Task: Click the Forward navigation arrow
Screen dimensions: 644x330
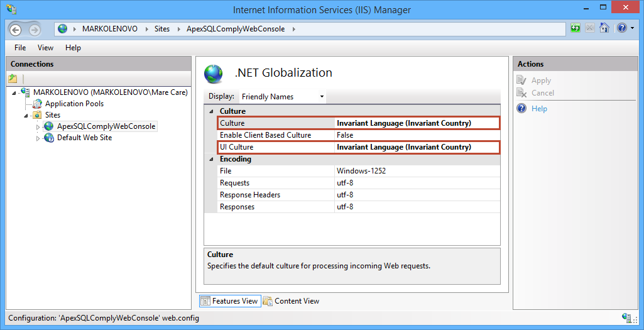Action: tap(35, 30)
